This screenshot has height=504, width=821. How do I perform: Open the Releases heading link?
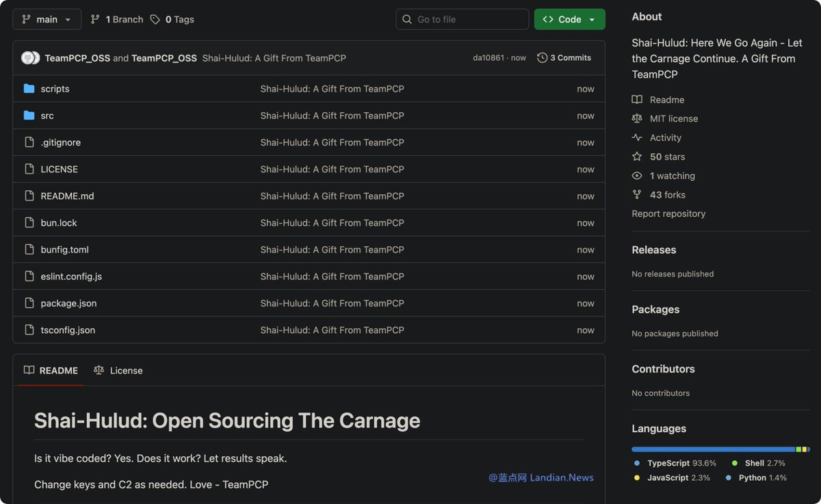click(654, 250)
